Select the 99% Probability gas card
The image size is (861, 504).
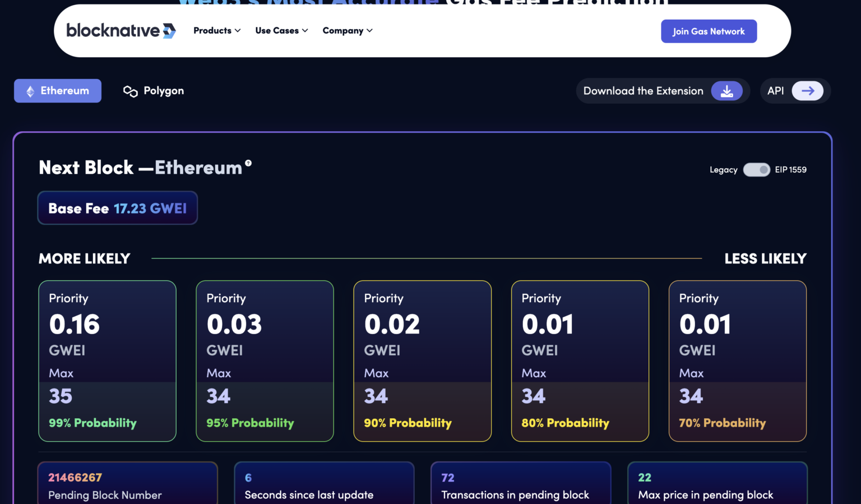pos(107,361)
